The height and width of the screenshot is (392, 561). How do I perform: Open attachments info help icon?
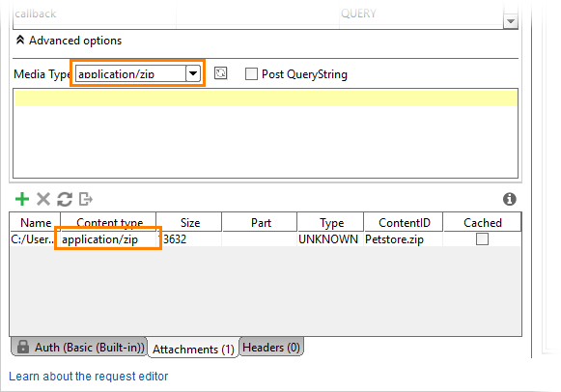pos(510,199)
